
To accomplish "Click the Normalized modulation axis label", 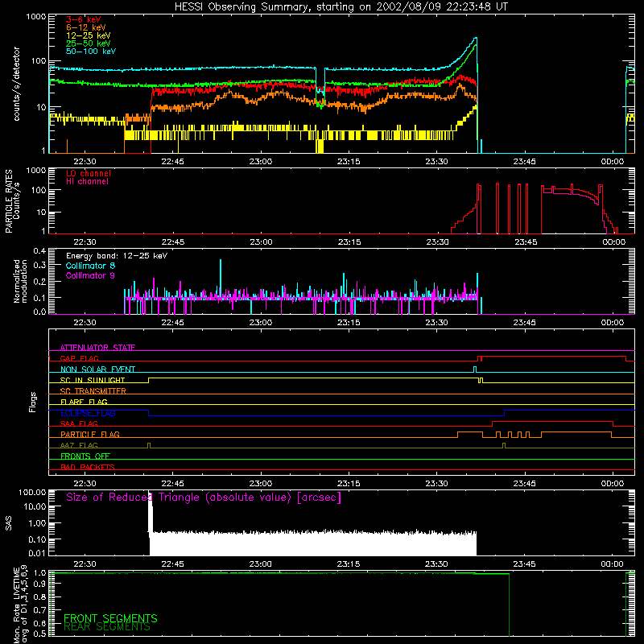I will [x=21, y=281].
